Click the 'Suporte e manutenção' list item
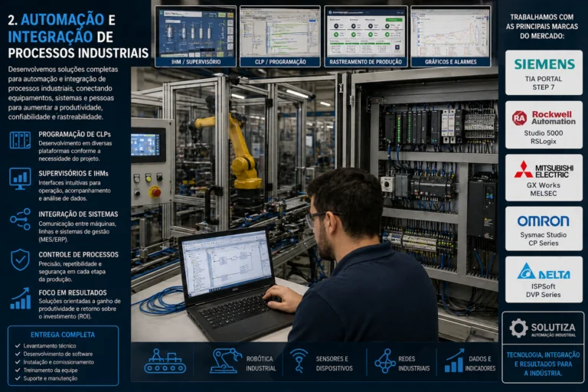This screenshot has height=392, width=588. 51,378
